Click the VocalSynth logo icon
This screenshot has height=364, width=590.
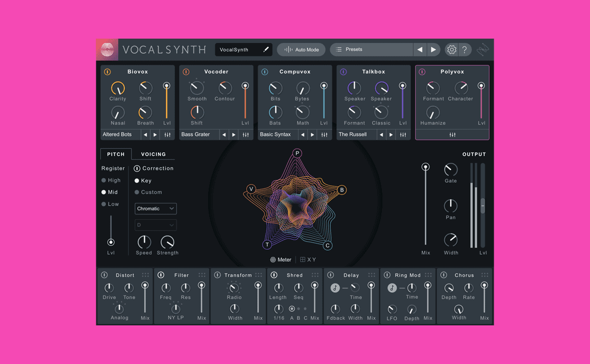(x=107, y=50)
